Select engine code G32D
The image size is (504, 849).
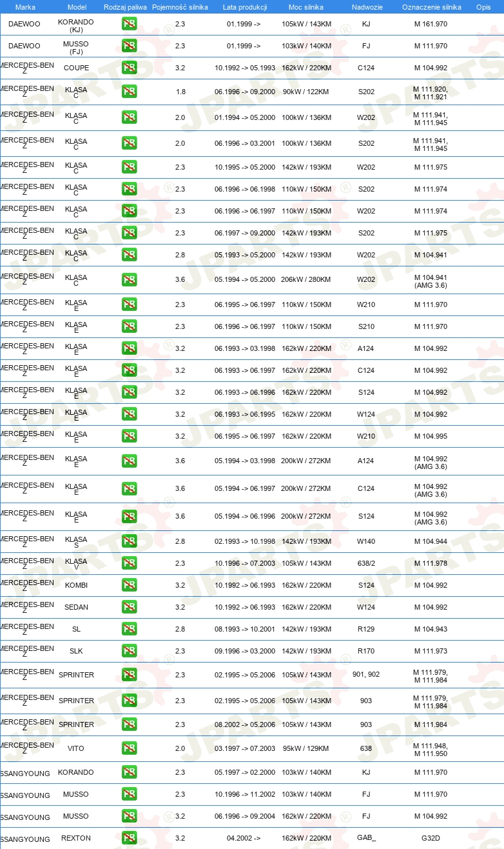click(431, 838)
